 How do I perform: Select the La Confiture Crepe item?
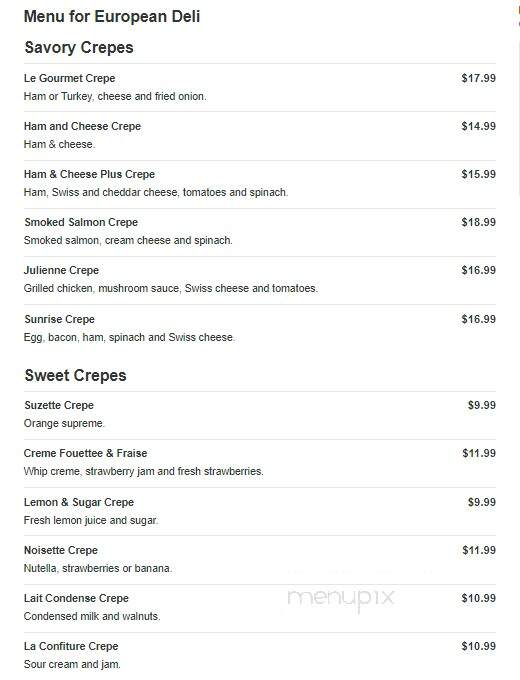(71, 647)
